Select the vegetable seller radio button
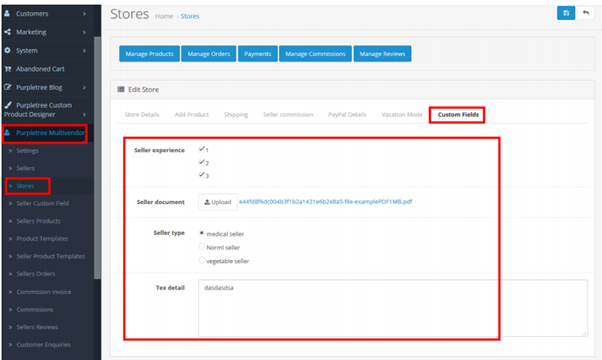 pyautogui.click(x=202, y=260)
